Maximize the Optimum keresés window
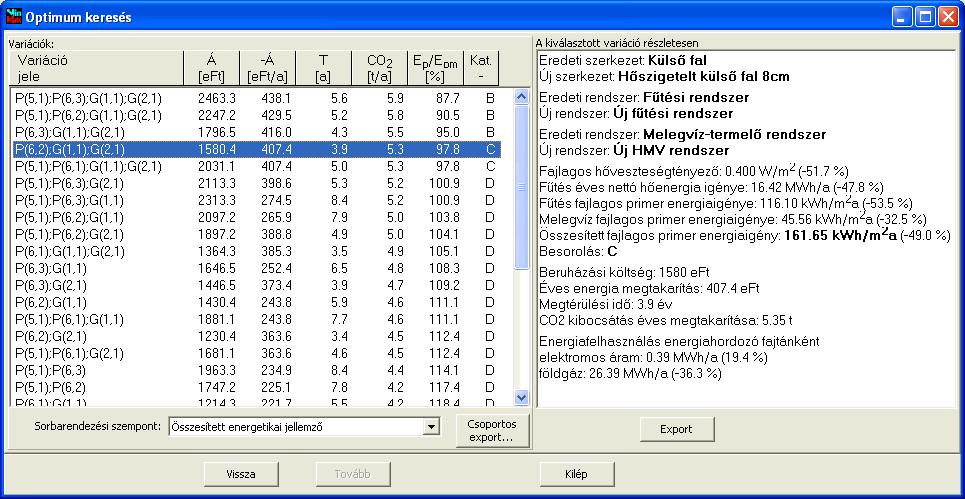Screen dimensions: 965x499 tap(925, 17)
